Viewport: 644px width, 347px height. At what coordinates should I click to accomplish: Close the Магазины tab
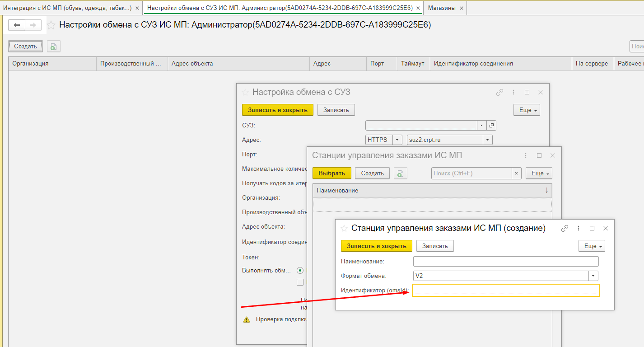[460, 8]
